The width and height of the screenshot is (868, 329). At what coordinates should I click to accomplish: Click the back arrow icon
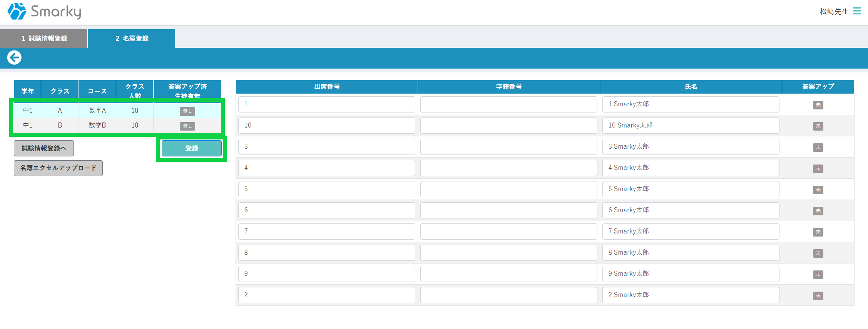tap(14, 58)
